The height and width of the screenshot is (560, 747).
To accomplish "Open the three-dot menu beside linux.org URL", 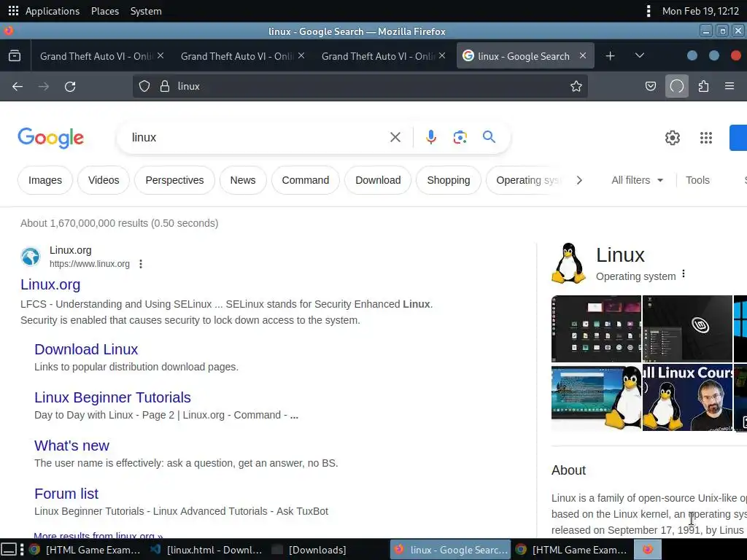I will pos(141,264).
